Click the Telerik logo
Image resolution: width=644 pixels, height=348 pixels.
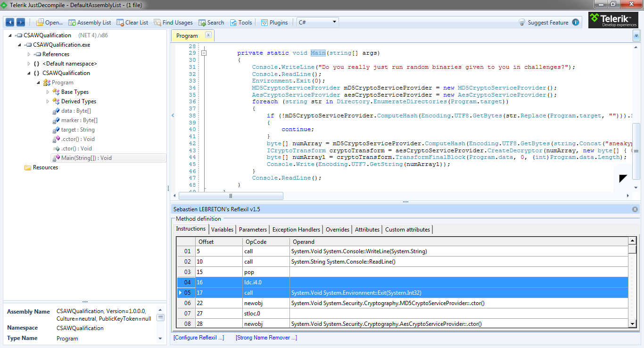(613, 20)
